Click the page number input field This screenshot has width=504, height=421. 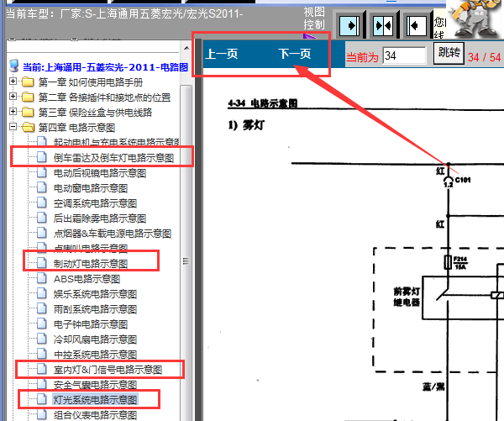coord(404,55)
